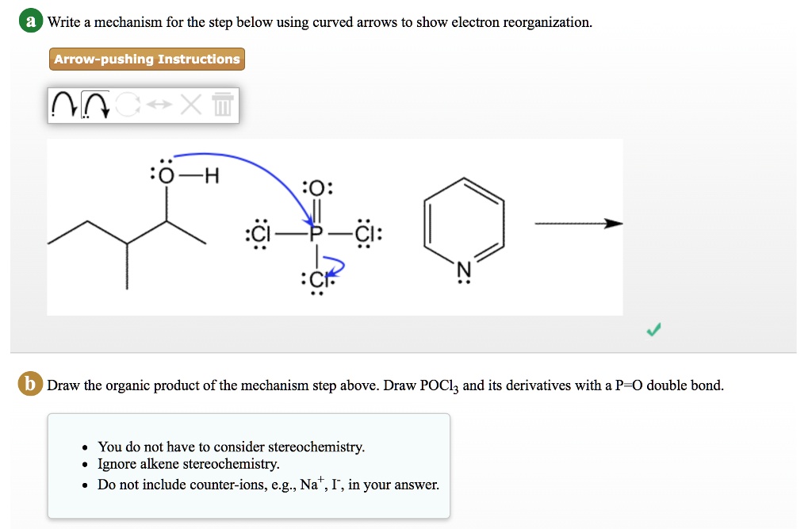812x529 pixels.
Task: Click the green correctness checkmark
Action: point(653,330)
